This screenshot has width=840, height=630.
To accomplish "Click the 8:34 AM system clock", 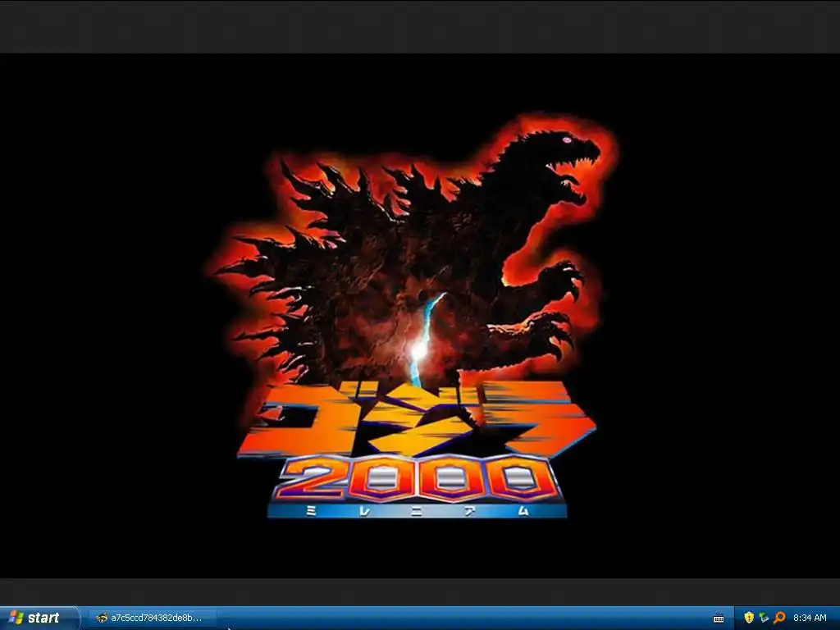I will pyautogui.click(x=810, y=618).
